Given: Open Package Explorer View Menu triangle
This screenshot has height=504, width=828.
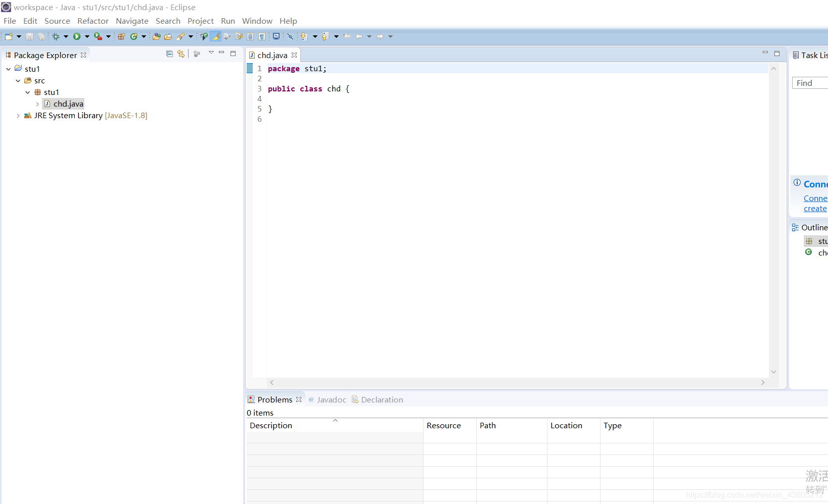Looking at the screenshot, I should [211, 53].
